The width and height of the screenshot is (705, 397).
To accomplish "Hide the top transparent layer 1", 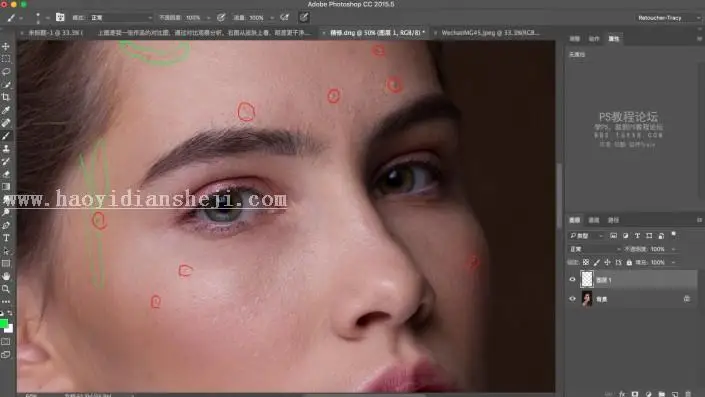I will [572, 279].
